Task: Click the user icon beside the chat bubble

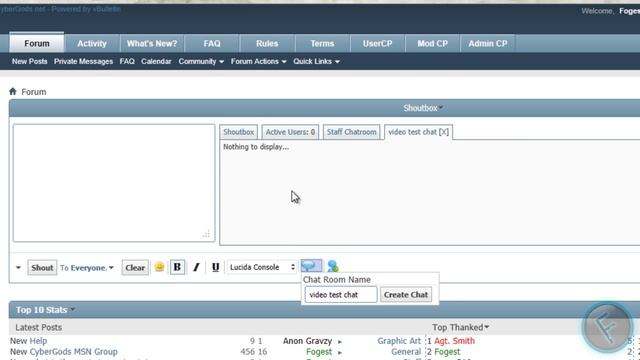Action: [333, 266]
